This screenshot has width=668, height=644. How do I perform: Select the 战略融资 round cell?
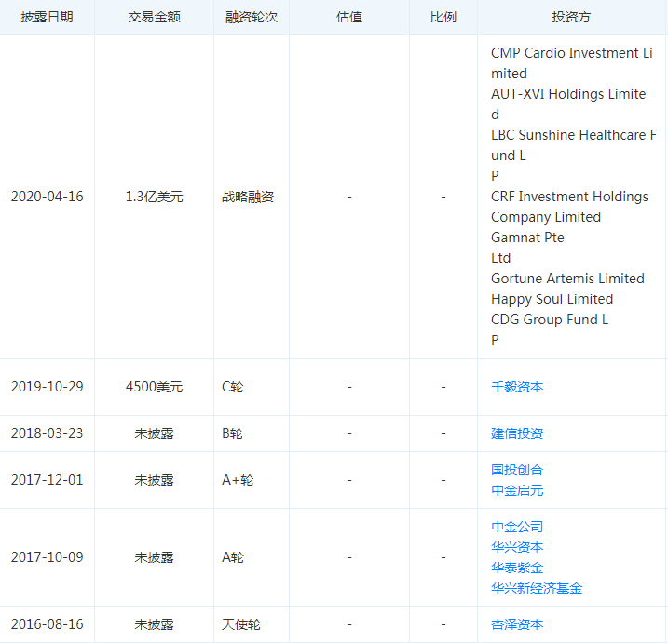point(248,197)
